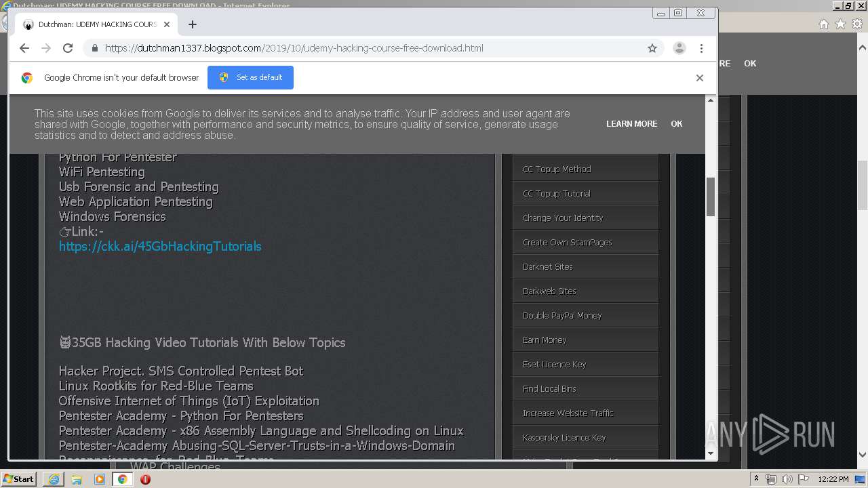Open the ckk.ai/45GbHackingTutorials link

pos(160,246)
